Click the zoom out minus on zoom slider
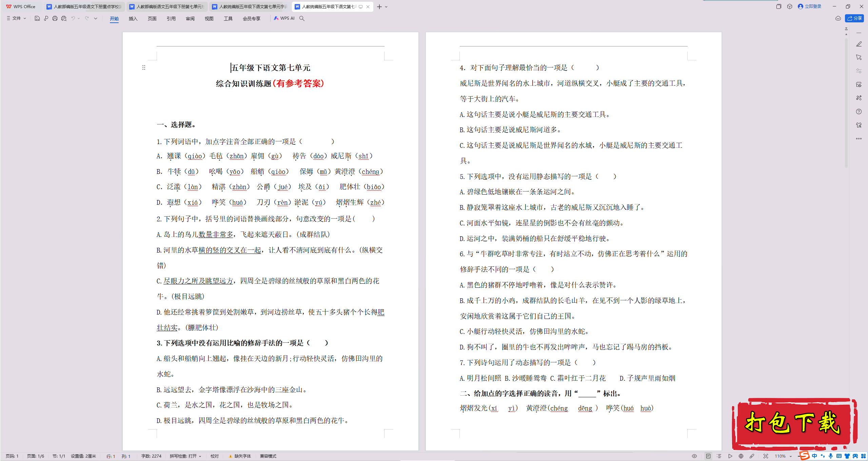The width and height of the screenshot is (868, 461). (x=799, y=456)
